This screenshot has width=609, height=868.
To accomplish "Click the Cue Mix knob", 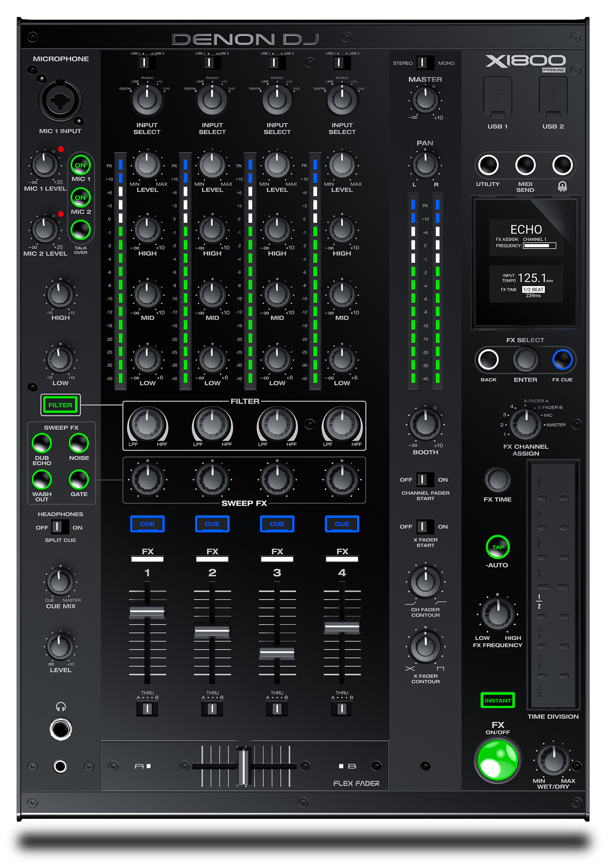I will 60,581.
